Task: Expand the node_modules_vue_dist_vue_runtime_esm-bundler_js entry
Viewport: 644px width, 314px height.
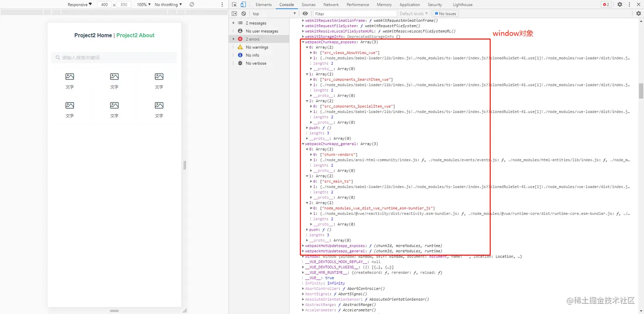Action: [x=311, y=208]
